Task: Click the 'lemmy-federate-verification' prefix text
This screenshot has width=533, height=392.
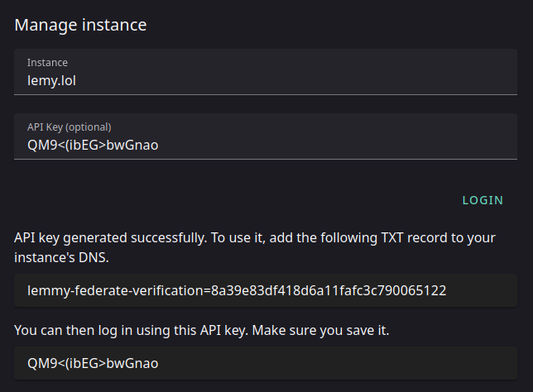Action: (x=115, y=291)
